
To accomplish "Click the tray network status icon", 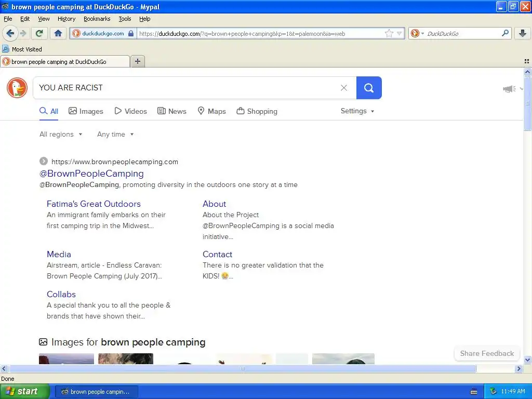I will [x=494, y=392].
